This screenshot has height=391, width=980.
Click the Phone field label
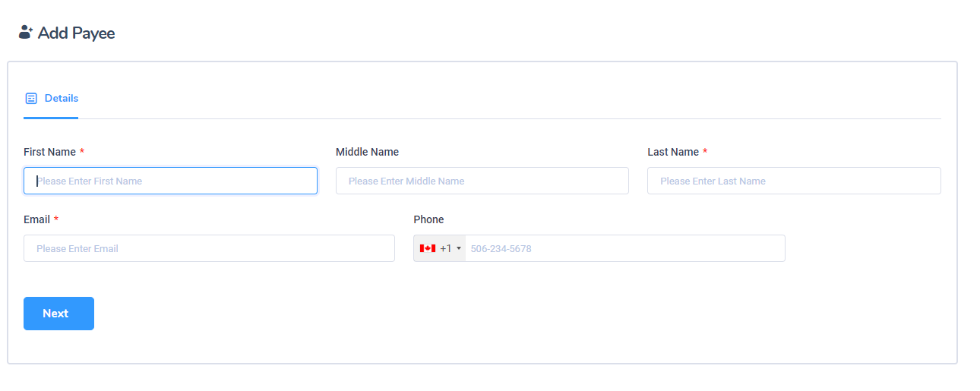coord(428,219)
